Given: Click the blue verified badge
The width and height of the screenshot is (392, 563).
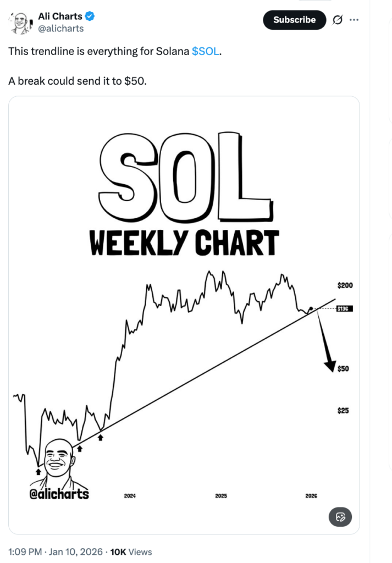Looking at the screenshot, I should 90,16.
